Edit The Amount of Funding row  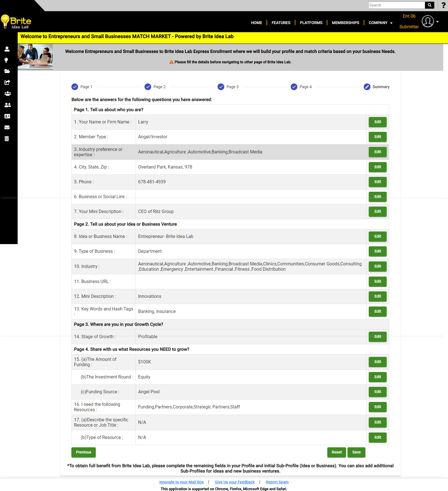(x=378, y=362)
